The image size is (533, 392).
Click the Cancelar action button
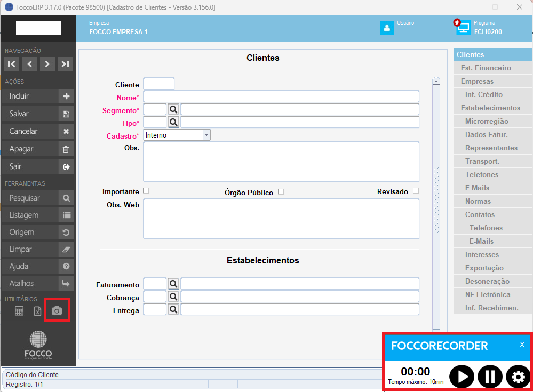[x=38, y=131]
